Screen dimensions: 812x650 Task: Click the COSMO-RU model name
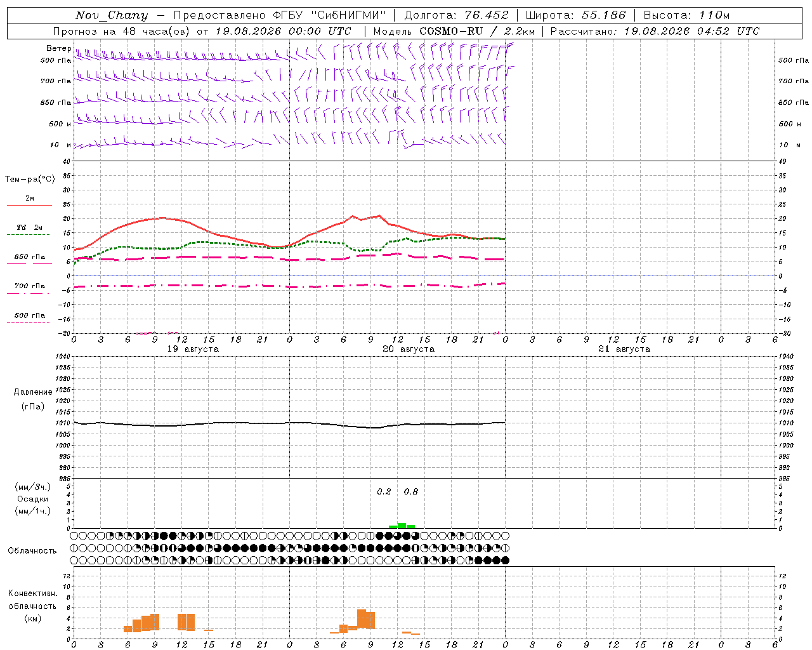coord(450,31)
